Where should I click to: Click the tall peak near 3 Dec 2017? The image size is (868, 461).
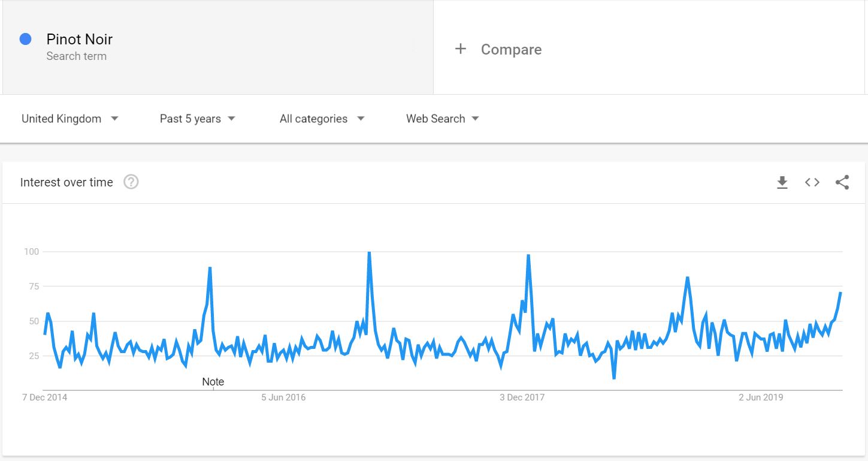[x=528, y=255]
